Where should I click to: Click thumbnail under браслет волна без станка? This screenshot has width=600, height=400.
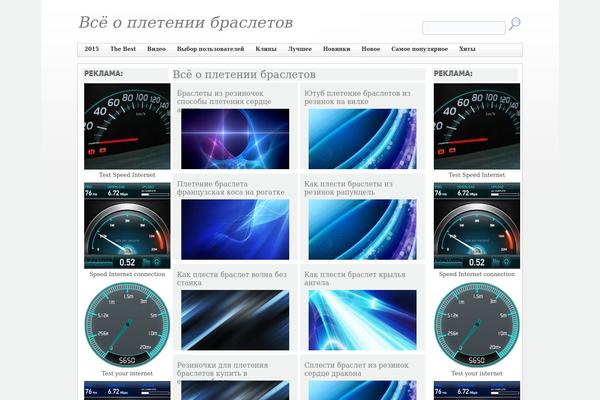pos(235,320)
